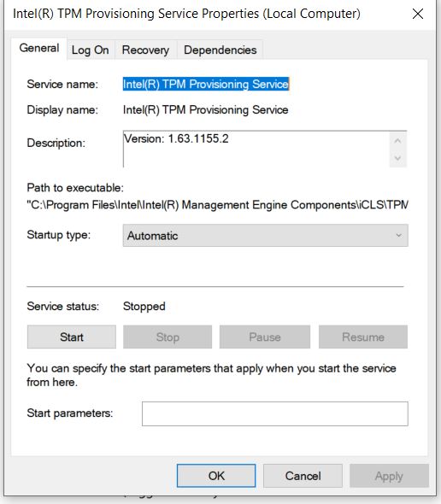Click the Display name value text
The width and height of the screenshot is (441, 504).
click(205, 110)
